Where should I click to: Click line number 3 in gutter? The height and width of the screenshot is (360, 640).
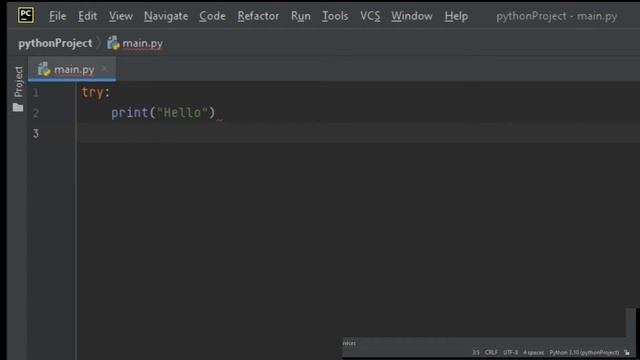click(x=36, y=133)
